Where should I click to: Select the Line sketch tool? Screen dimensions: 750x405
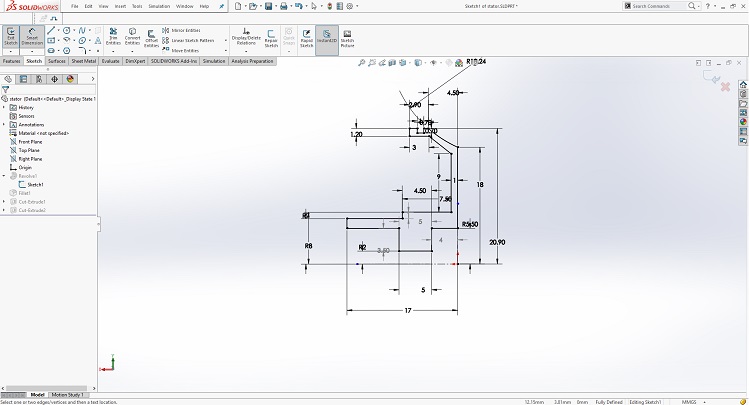tap(51, 31)
